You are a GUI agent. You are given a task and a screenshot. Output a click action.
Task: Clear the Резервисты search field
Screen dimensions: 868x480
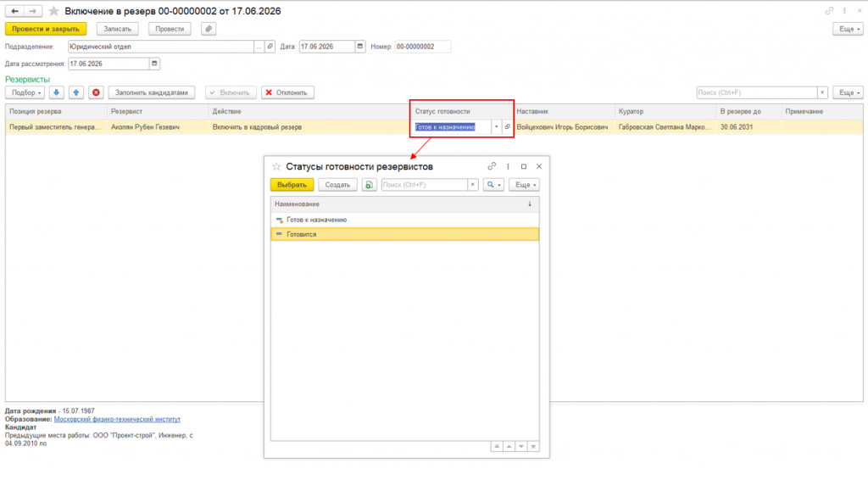coord(822,92)
